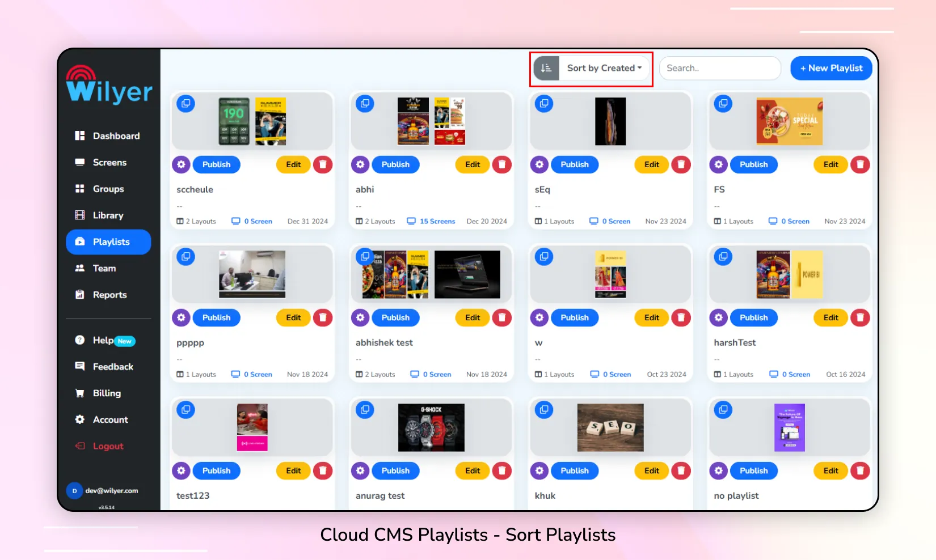Duplicate the w playlist via copy icon
This screenshot has width=936, height=560.
(544, 257)
